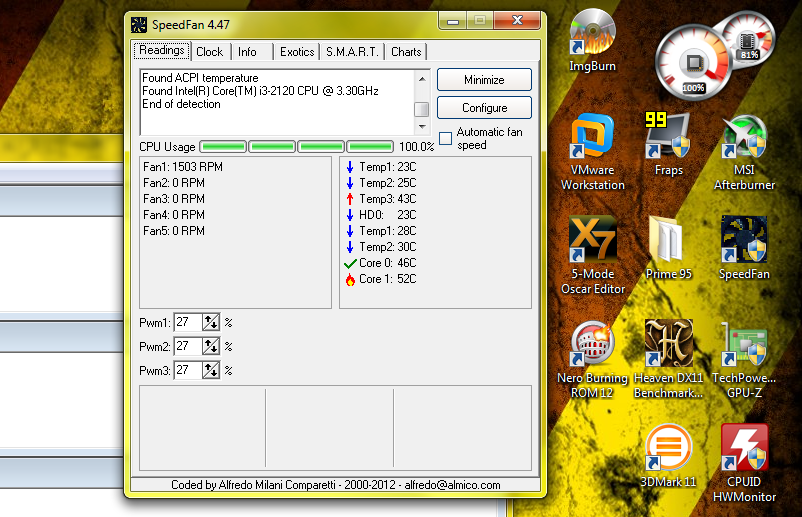Click the 'Found Intel(R) Core(TM) i3-2120' log line
This screenshot has width=802, height=517.
(260, 91)
